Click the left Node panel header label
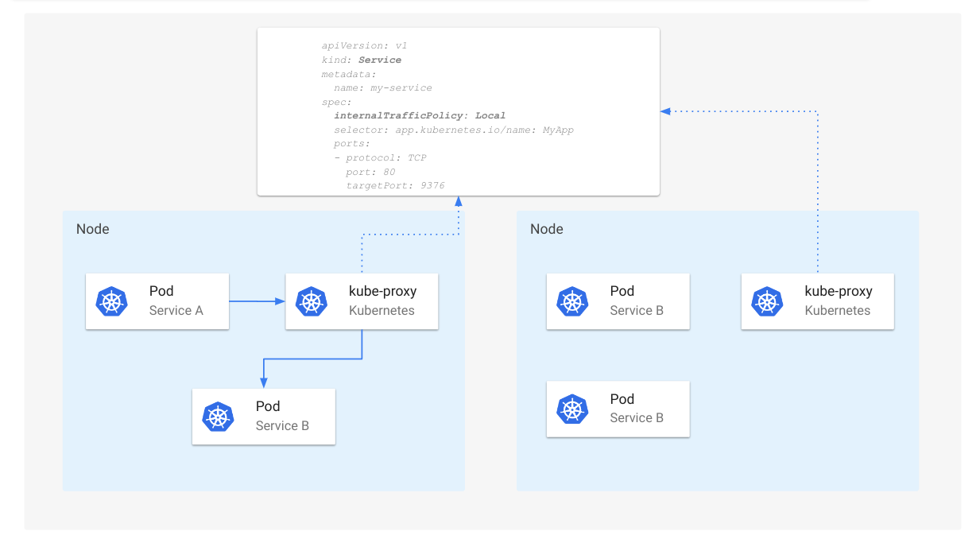This screenshot has width=980, height=543. [x=93, y=229]
